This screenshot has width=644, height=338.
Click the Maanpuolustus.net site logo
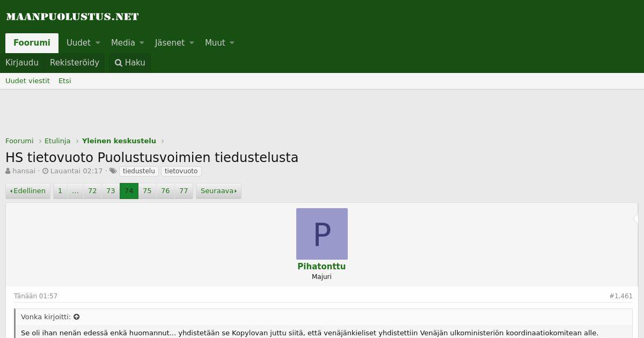coord(72,17)
